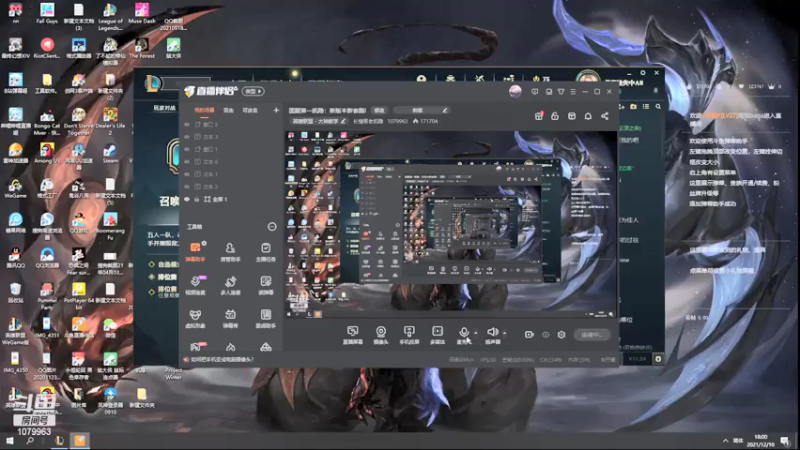The height and width of the screenshot is (450, 800).
Task: Switch to League client in taskbar
Action: [x=59, y=440]
